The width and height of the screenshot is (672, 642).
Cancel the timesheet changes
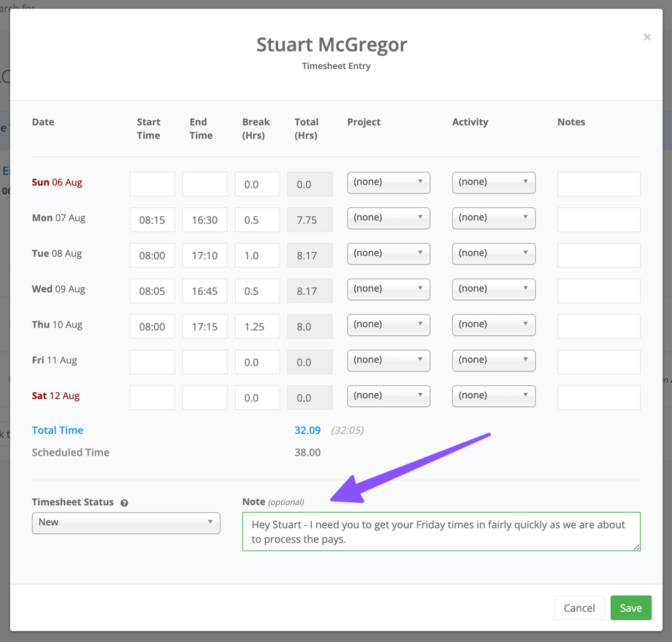coord(579,607)
